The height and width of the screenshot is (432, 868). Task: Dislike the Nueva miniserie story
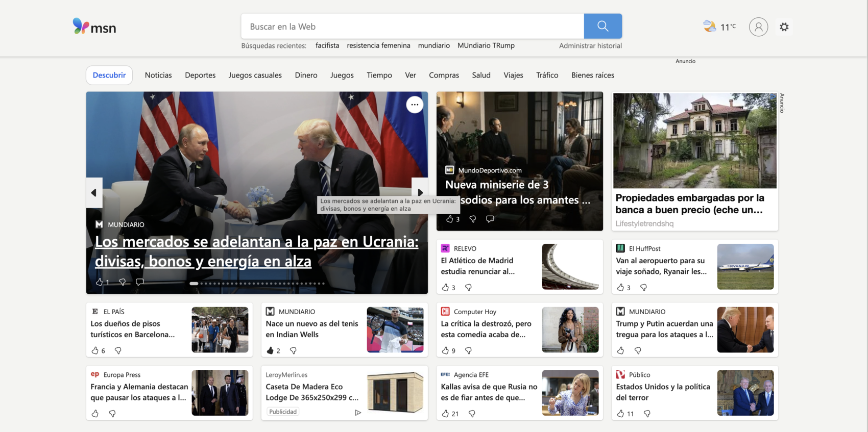pos(472,219)
